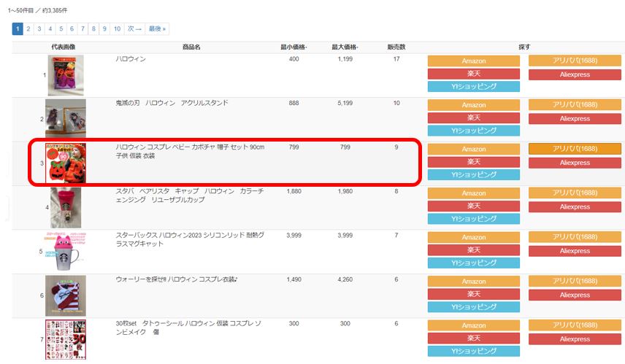The height and width of the screenshot is (364, 625).
Task: Click the ウォーリー costume thumbnail image
Action: pos(66,295)
